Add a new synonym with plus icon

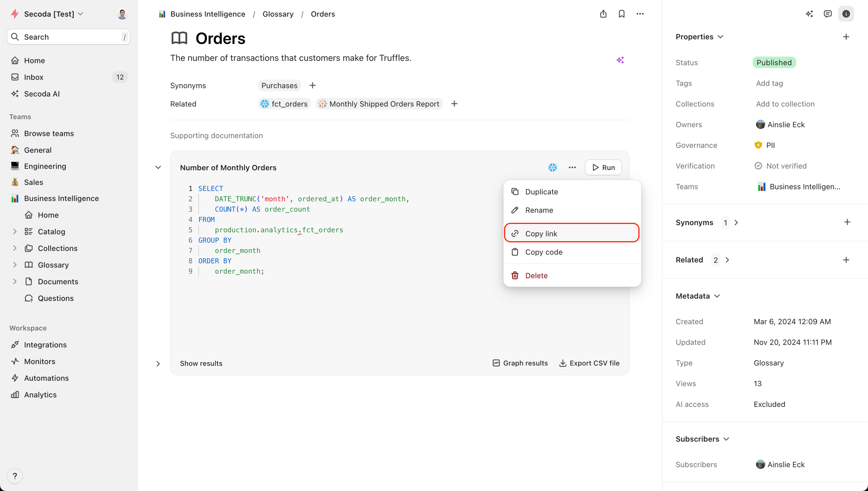[312, 86]
